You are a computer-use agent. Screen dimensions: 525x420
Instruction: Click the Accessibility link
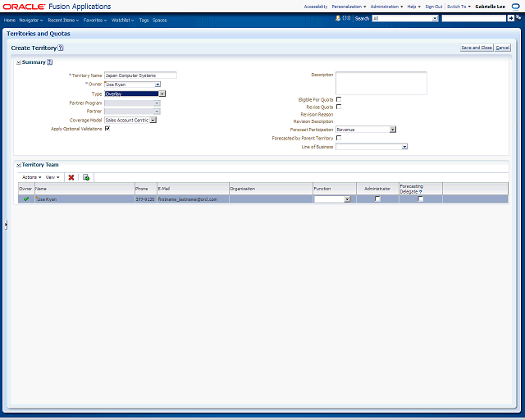(316, 7)
